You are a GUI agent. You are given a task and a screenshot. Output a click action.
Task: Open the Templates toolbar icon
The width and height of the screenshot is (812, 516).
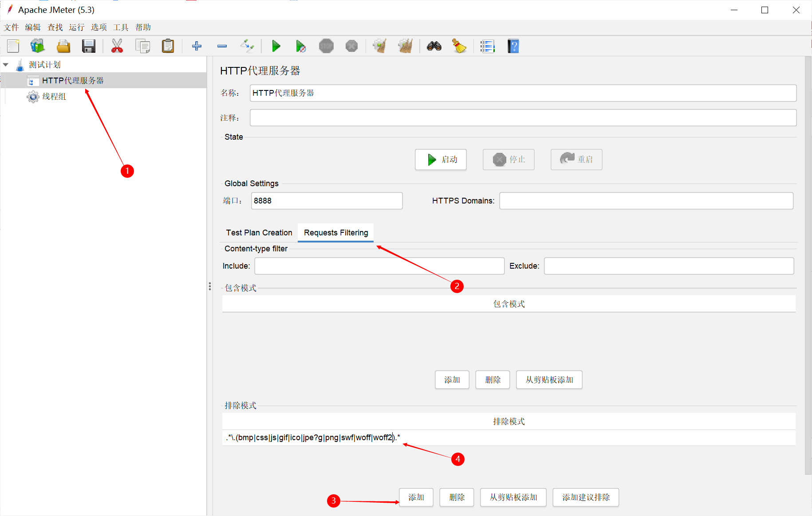point(38,46)
